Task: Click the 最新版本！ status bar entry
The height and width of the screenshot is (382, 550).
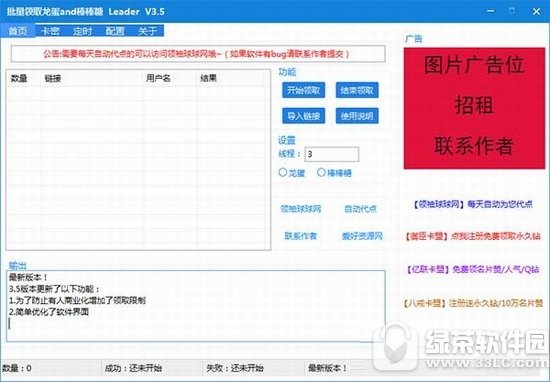Action: (x=328, y=368)
